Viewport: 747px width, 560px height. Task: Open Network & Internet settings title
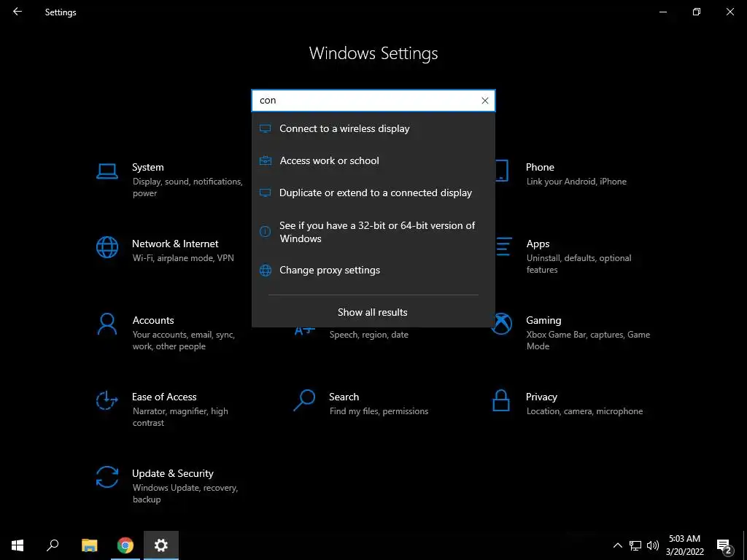point(175,244)
